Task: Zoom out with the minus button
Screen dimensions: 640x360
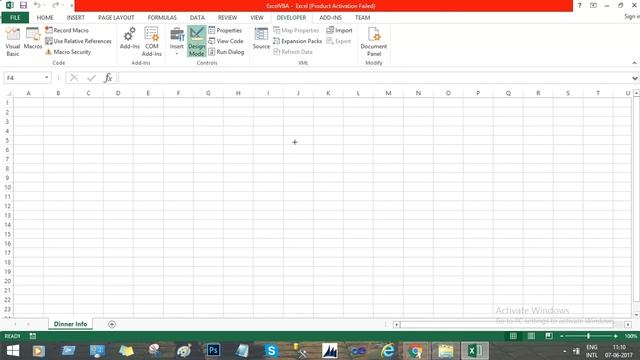Action: click(562, 336)
